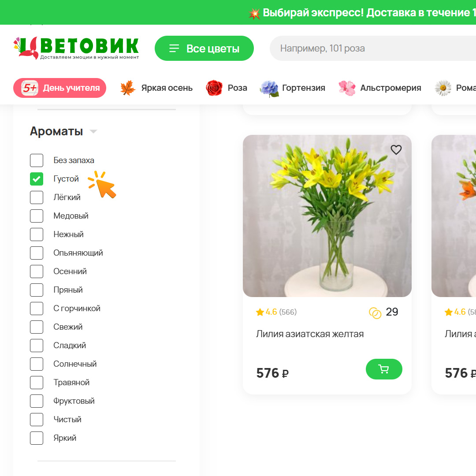476x476 pixels.
Task: Add yellow lily to favorites with heart icon
Action: pyautogui.click(x=396, y=150)
